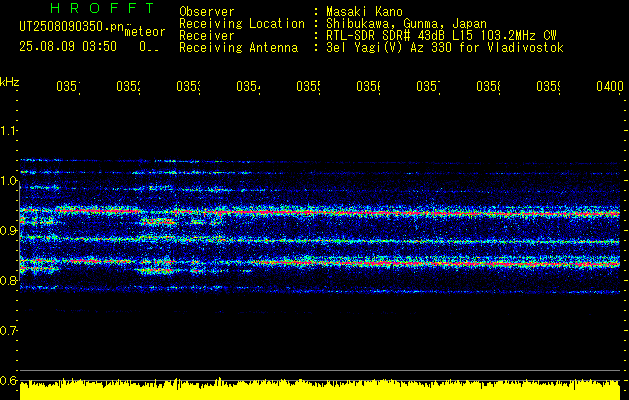
Task: Click the RTL-SDR SDR# 103.2MHz CW text
Action: 441,36
